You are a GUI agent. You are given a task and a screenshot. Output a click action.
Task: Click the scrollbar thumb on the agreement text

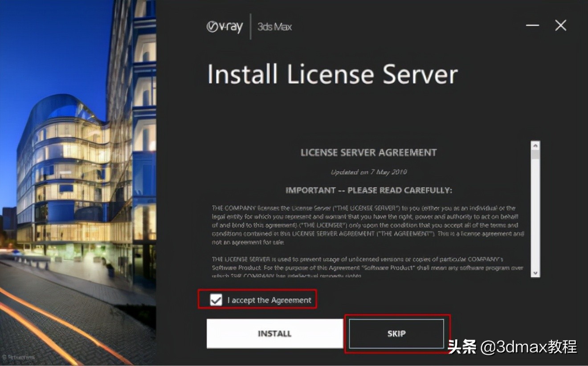[x=535, y=154]
